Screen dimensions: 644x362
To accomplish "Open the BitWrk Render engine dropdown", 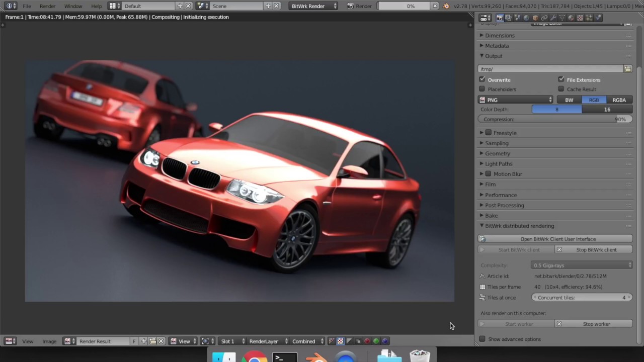I will click(x=314, y=6).
